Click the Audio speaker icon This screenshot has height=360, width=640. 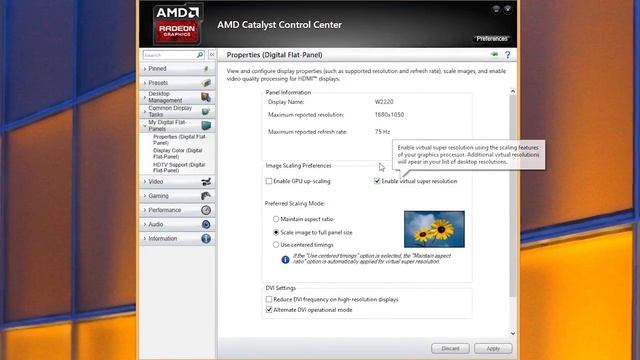click(206, 224)
